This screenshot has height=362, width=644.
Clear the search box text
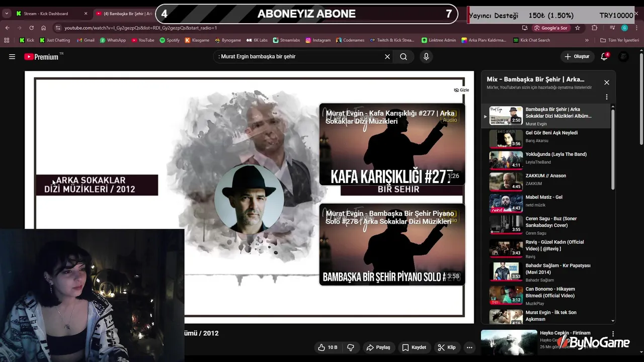[x=387, y=57]
